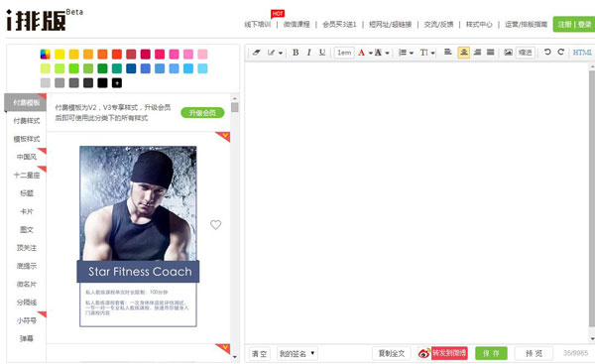Select the eraser clear-format tool

tap(257, 53)
